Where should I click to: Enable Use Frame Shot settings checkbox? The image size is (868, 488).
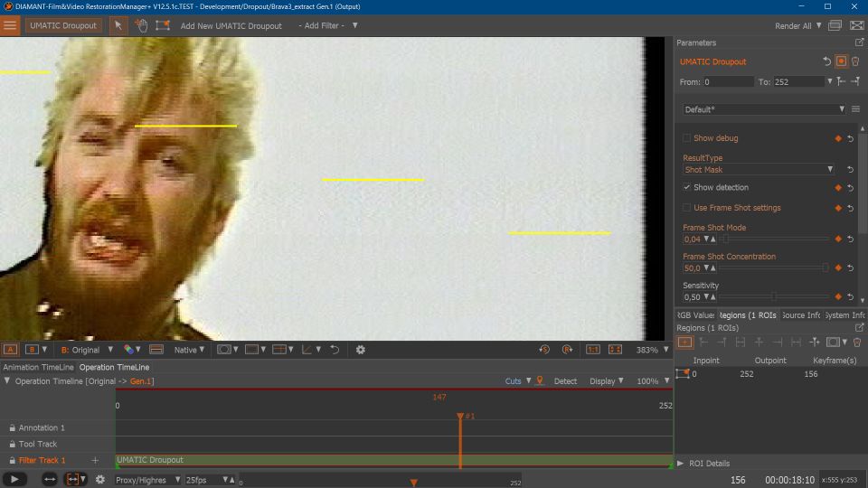coord(686,208)
